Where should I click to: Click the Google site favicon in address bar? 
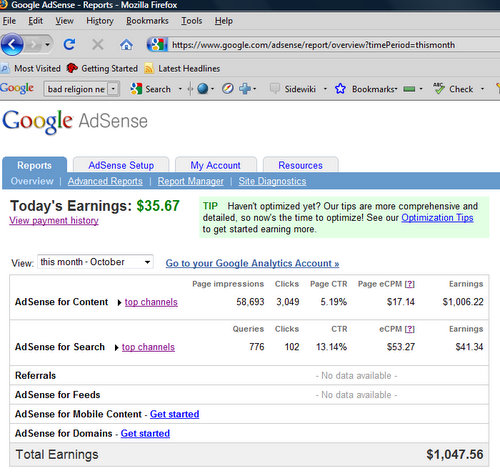157,44
